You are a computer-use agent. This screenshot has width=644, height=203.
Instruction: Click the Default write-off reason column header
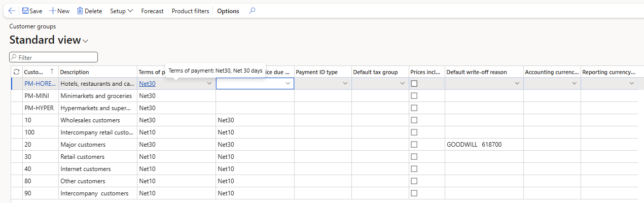pos(484,72)
